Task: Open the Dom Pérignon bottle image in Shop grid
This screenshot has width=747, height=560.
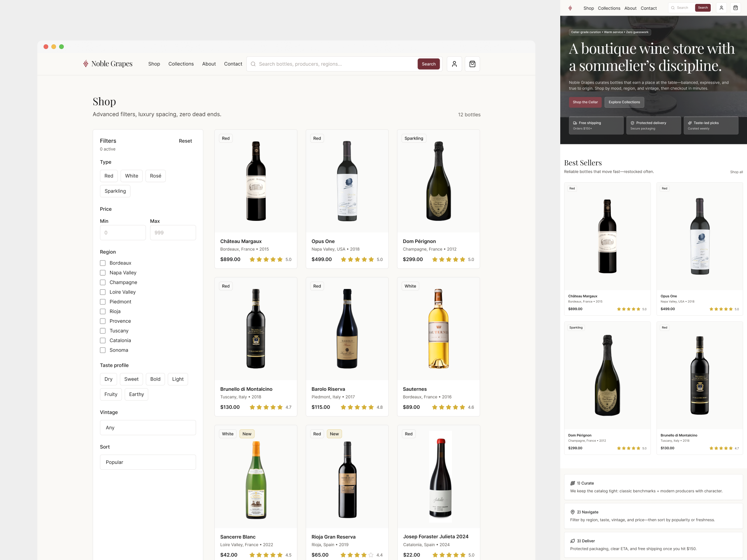Action: 438,181
